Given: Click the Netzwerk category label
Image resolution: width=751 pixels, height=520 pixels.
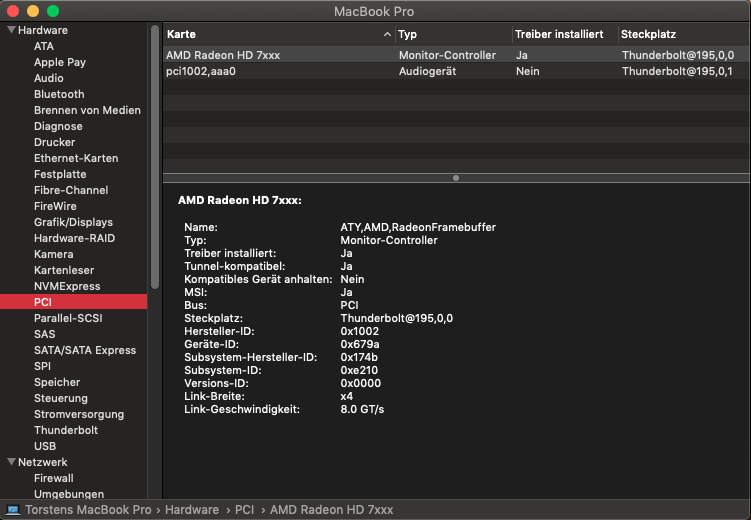Looking at the screenshot, I should (x=43, y=462).
